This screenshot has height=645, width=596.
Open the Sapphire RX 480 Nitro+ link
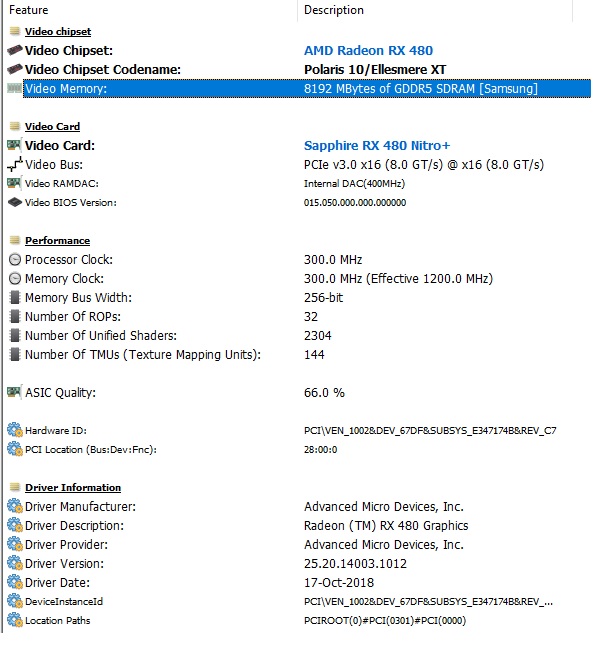tap(377, 145)
